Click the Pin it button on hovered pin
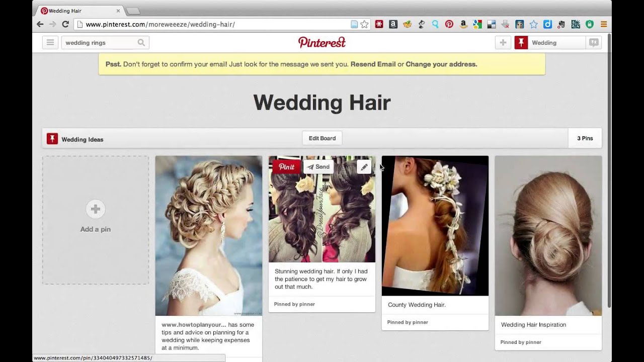 pos(287,167)
